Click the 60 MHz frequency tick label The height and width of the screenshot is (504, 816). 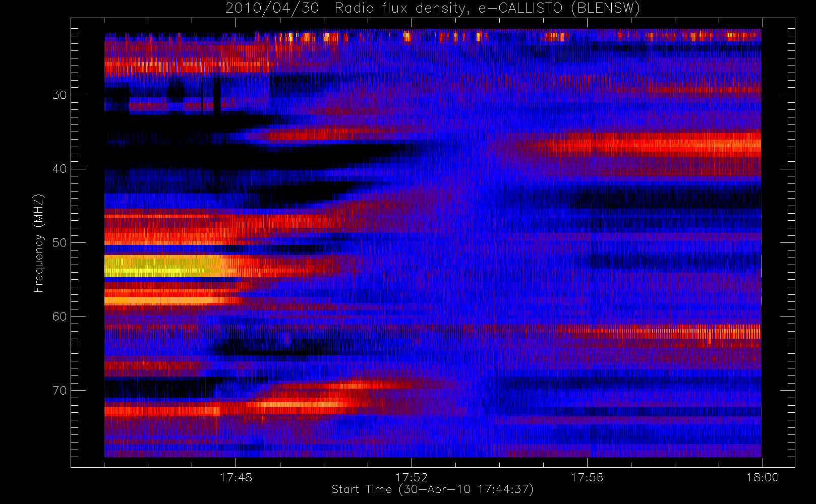click(x=60, y=317)
